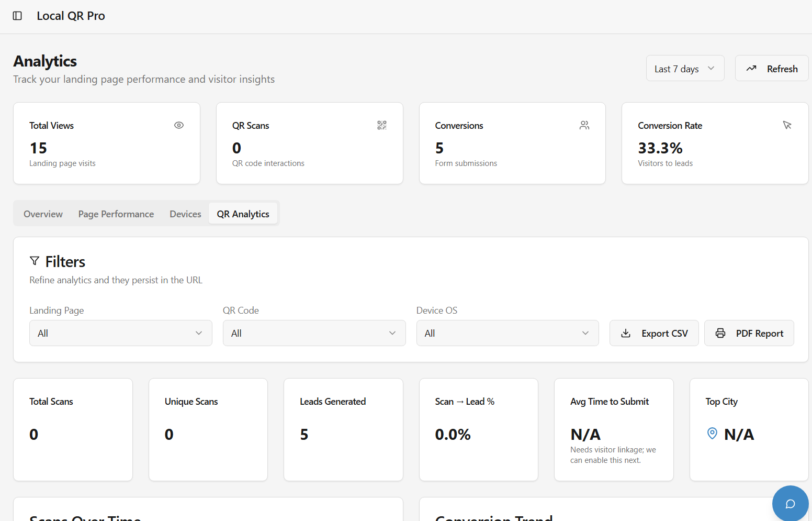Toggle the sidebar panel icon
This screenshot has height=521, width=812.
(17, 16)
